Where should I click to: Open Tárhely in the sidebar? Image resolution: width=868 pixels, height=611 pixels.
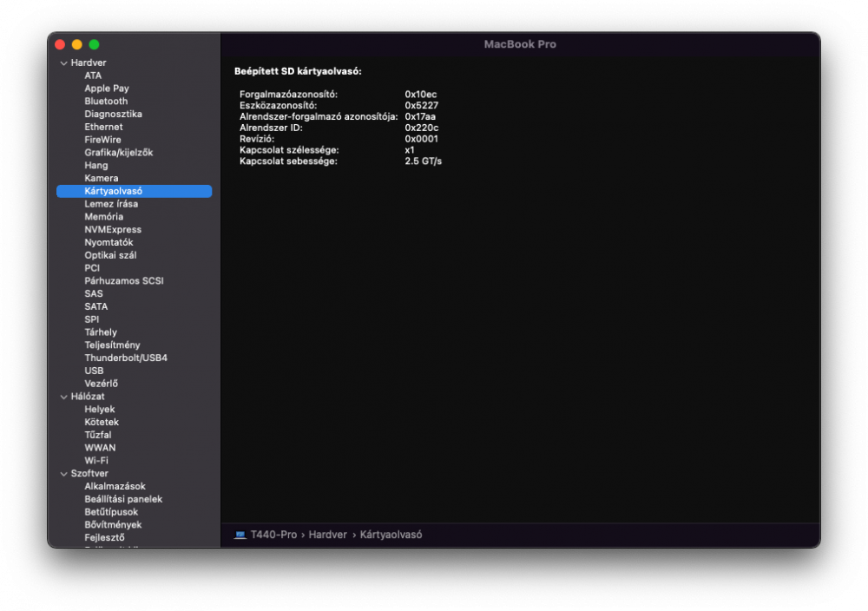tap(100, 332)
